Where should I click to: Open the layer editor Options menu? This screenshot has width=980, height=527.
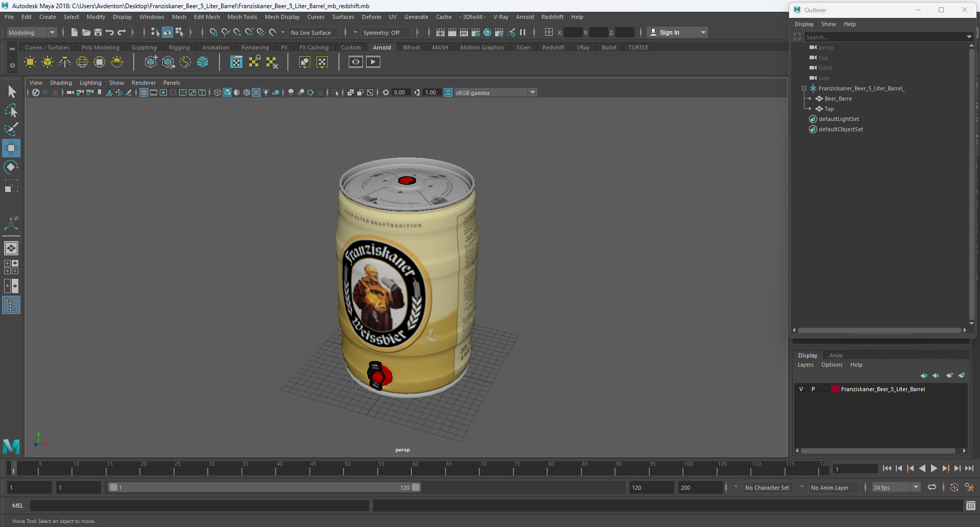click(x=832, y=365)
